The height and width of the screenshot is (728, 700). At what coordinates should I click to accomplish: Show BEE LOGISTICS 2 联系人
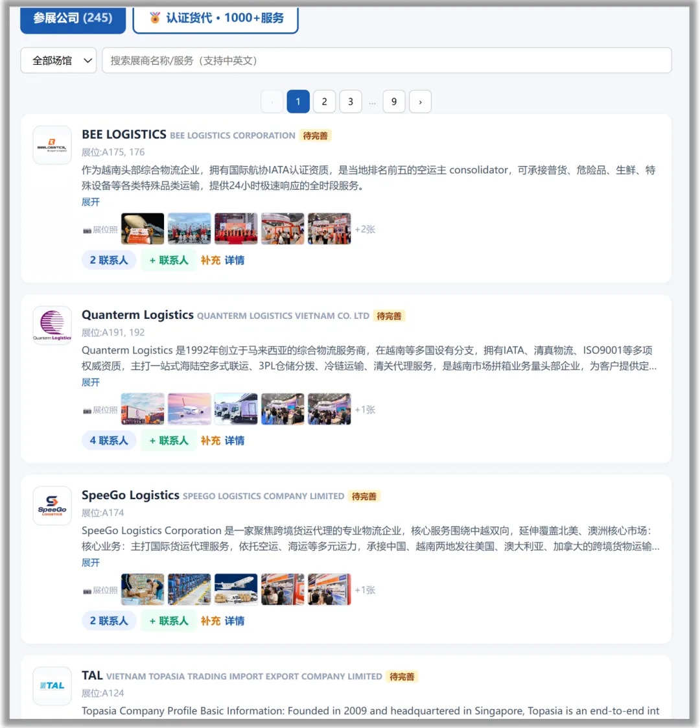(109, 260)
